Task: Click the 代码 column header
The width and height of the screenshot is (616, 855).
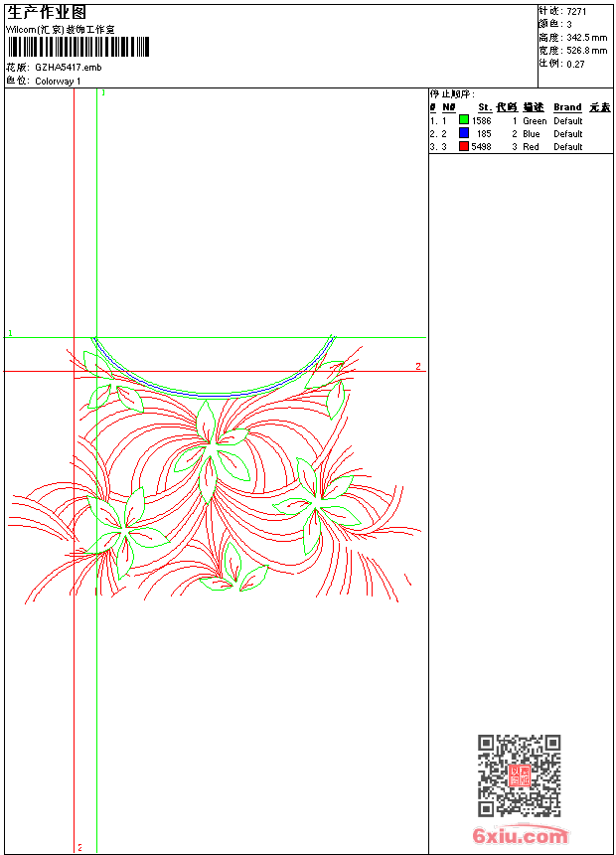Action: 507,107
